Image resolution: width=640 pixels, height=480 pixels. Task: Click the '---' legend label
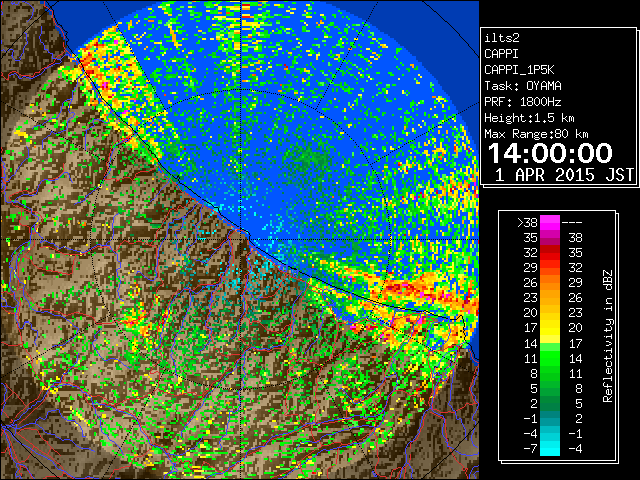tap(572, 222)
